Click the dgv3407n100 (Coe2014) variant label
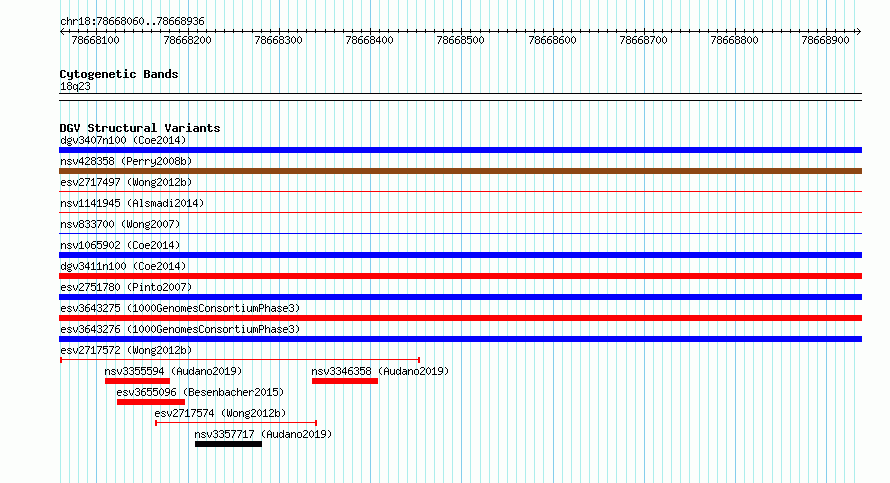Screen dimensions: 890x483 123,140
